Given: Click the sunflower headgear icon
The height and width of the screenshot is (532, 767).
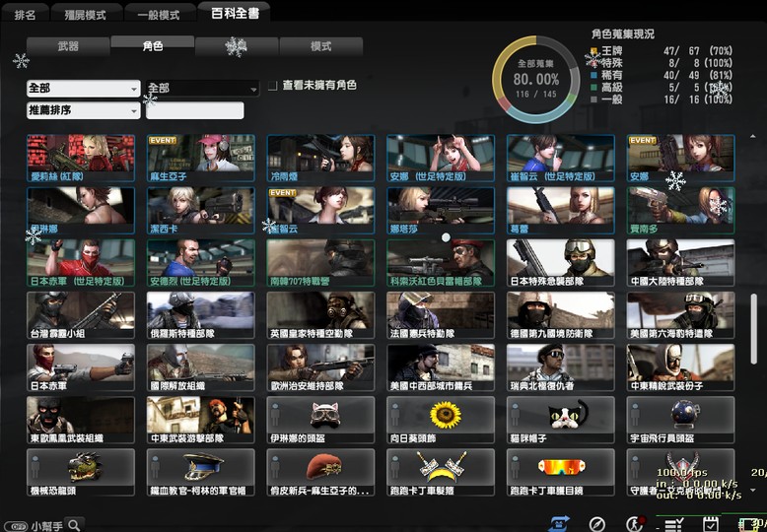Looking at the screenshot, I should (x=445, y=415).
